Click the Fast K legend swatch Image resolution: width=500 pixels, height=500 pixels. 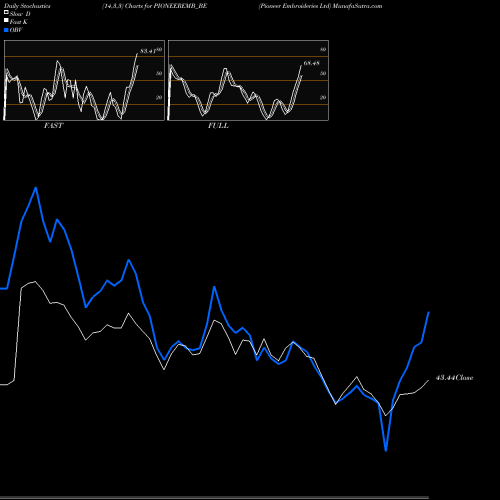(6, 21)
